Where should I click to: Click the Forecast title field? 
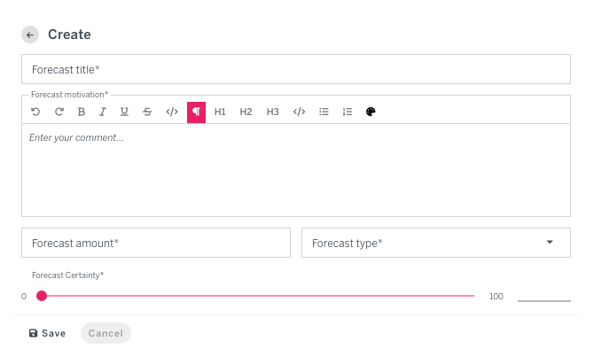point(295,69)
